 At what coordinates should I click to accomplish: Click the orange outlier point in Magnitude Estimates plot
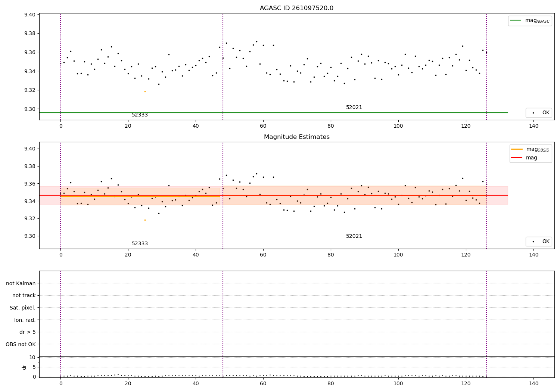click(145, 220)
